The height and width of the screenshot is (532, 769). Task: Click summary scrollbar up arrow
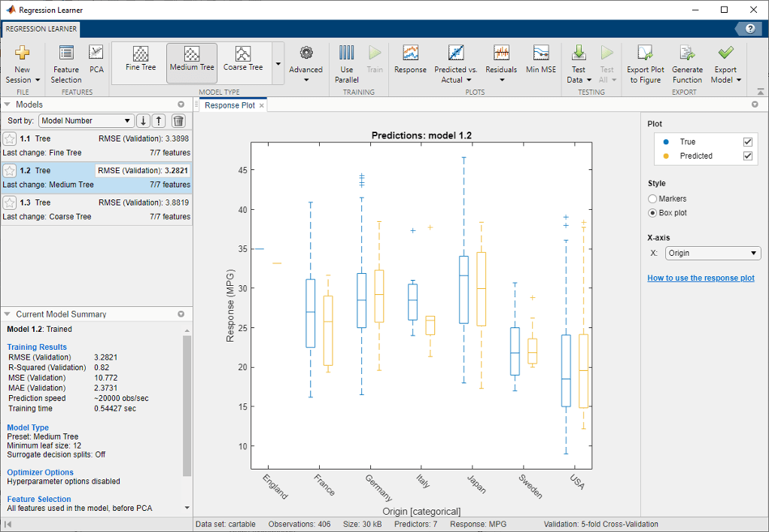point(187,331)
